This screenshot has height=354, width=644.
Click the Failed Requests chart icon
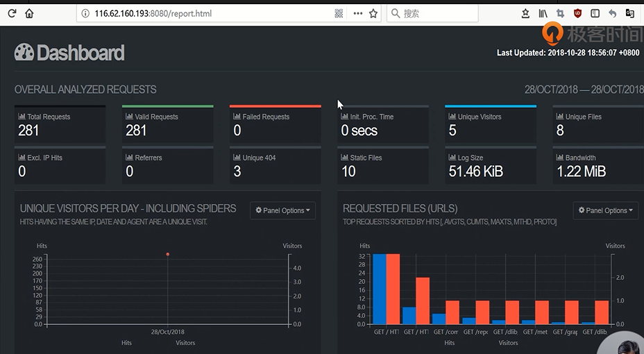(237, 117)
